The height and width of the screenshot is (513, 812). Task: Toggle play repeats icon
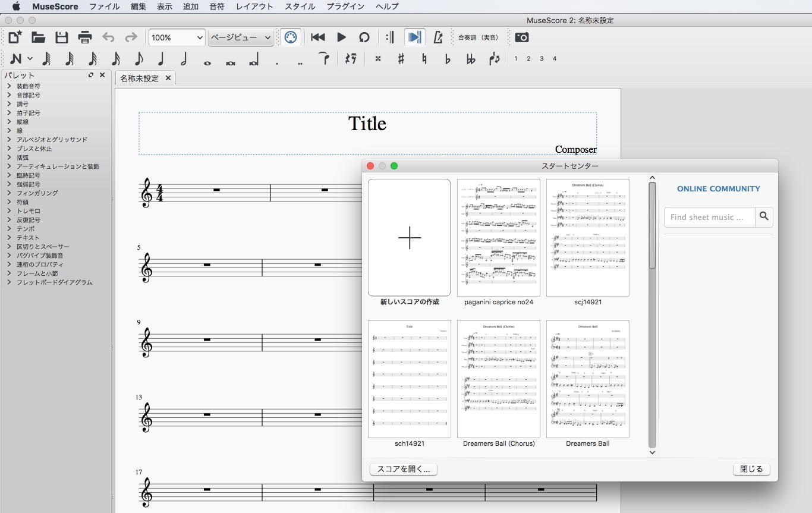click(x=390, y=37)
